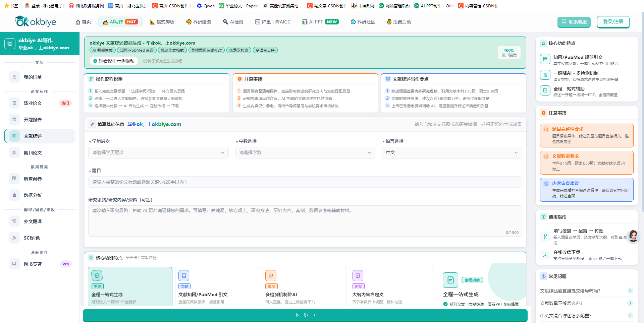Click the 一键降AI feature icon
Image resolution: width=644 pixels, height=323 pixels.
[545, 75]
